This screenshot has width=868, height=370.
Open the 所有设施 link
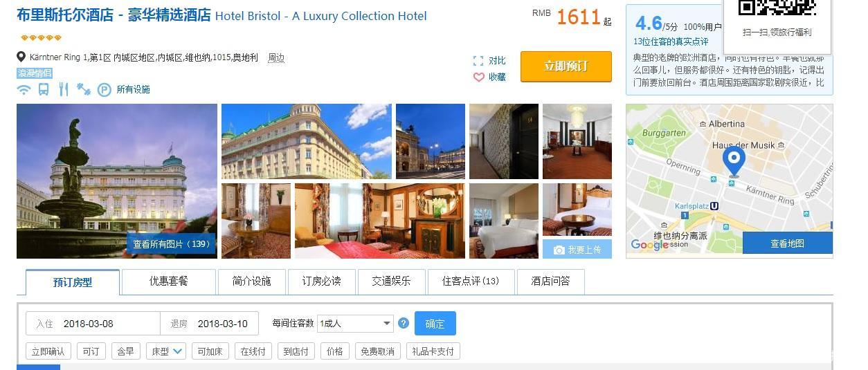coord(133,89)
